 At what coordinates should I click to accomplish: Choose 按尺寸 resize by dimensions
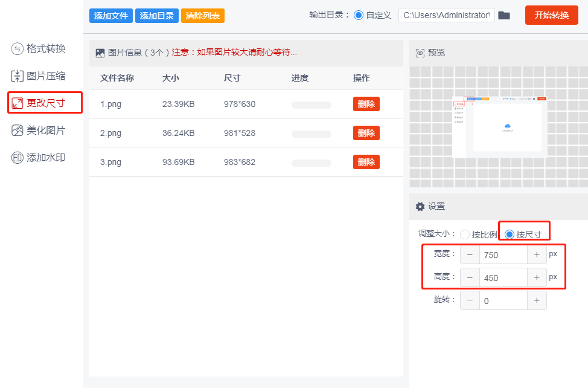pyautogui.click(x=523, y=234)
